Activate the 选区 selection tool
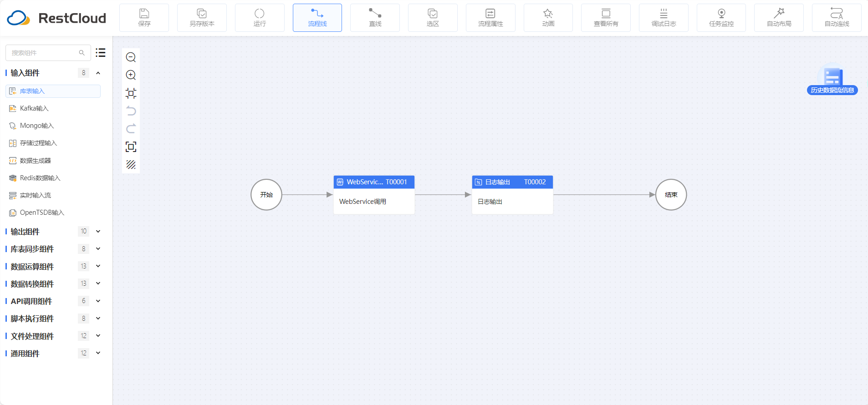The width and height of the screenshot is (868, 405). [x=433, y=18]
